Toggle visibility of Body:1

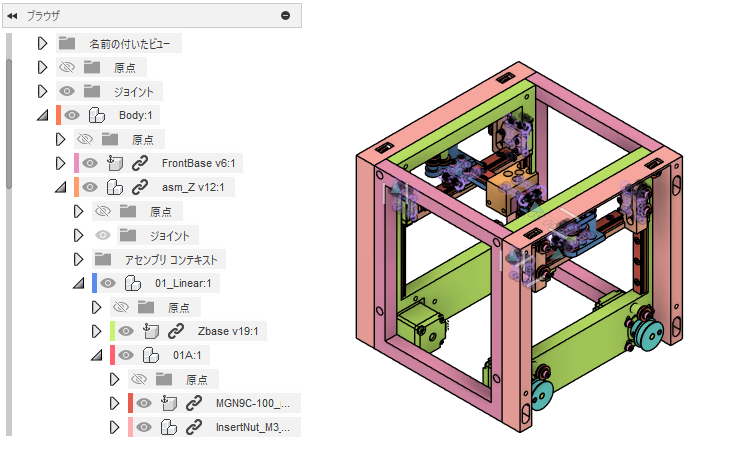(x=72, y=115)
